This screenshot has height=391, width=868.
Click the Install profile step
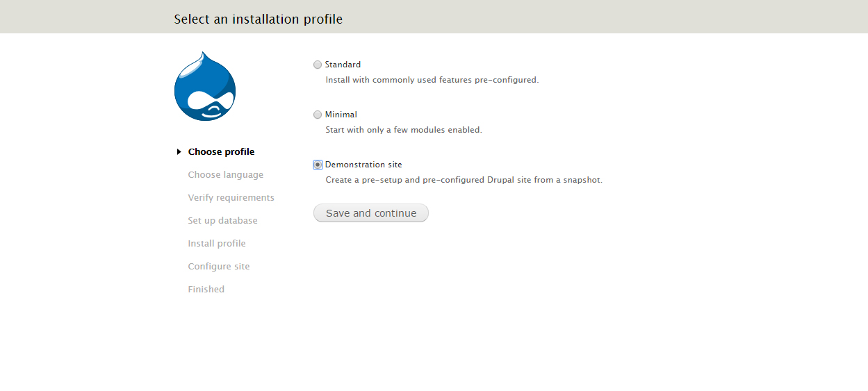(x=217, y=244)
